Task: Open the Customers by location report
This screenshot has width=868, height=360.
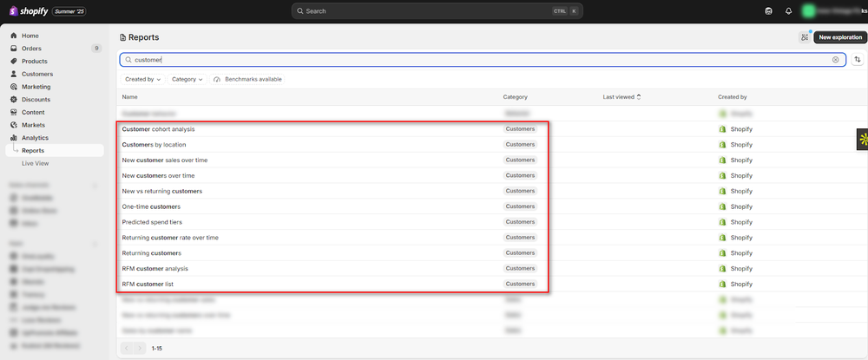Action: point(154,144)
